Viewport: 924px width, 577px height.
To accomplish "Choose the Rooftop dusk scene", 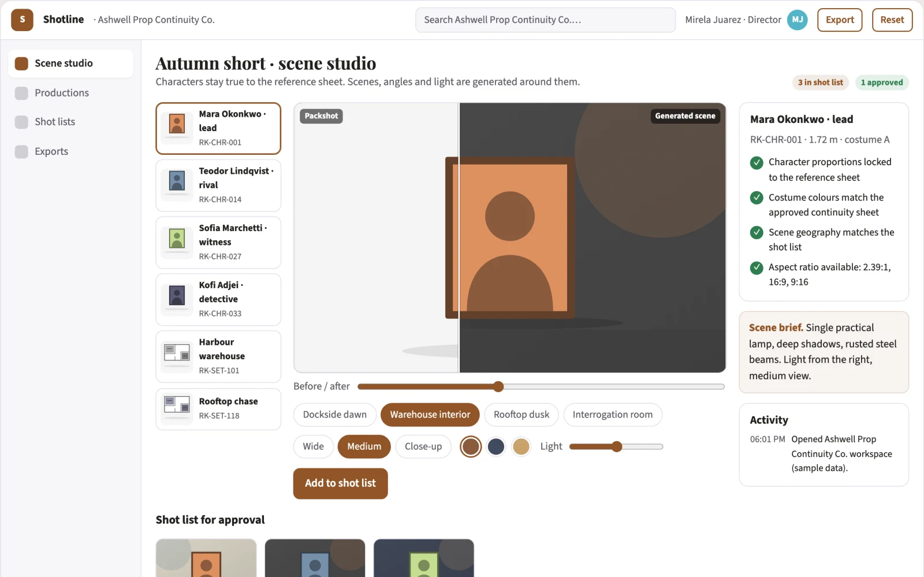I will click(x=521, y=415).
